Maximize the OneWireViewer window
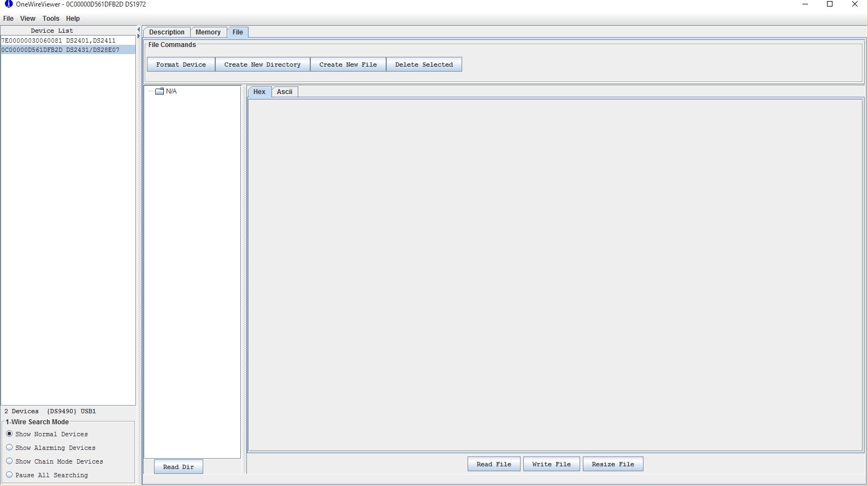Image resolution: width=868 pixels, height=486 pixels. tap(830, 4)
